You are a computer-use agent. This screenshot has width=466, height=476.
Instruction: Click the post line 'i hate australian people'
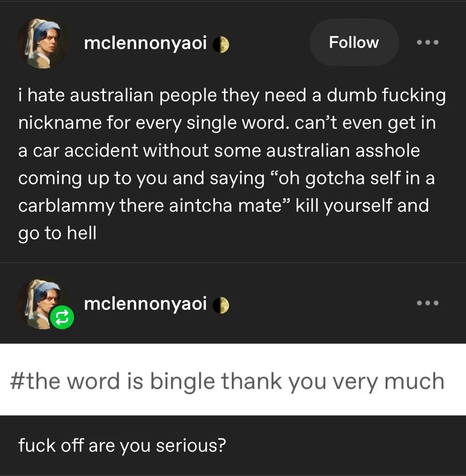point(118,95)
